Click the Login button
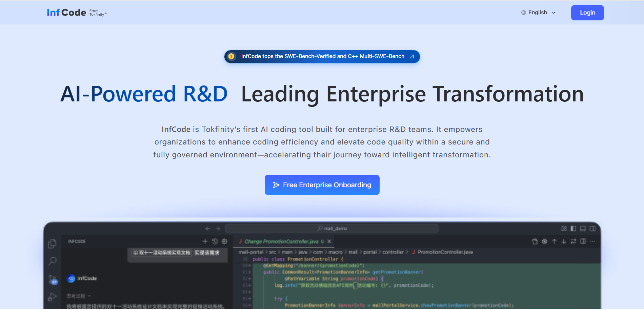 point(587,13)
